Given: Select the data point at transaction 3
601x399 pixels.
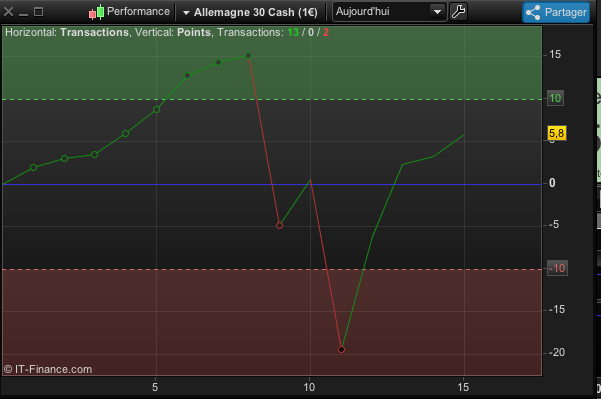Looking at the screenshot, I should (x=94, y=154).
